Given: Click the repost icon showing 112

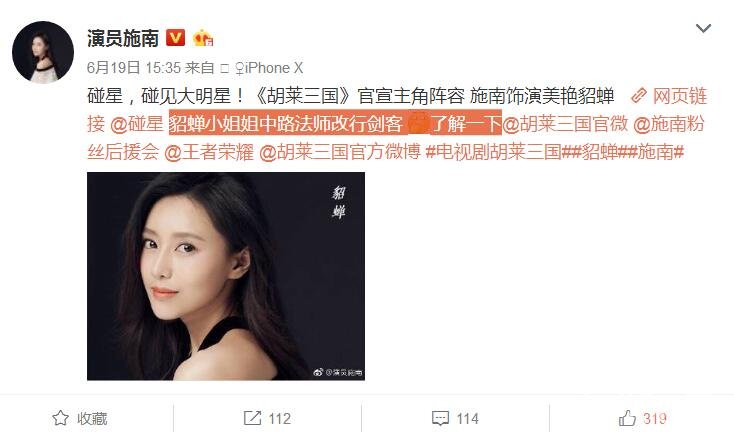Looking at the screenshot, I should pyautogui.click(x=252, y=418).
